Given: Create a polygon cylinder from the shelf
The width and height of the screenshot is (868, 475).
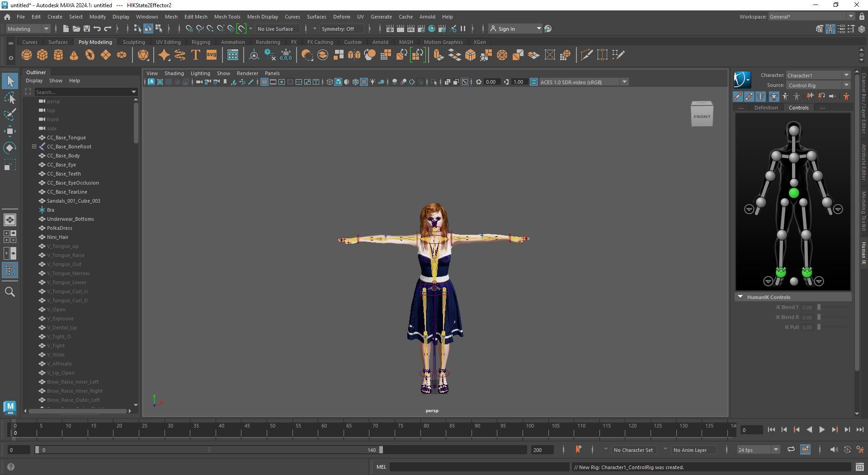Looking at the screenshot, I should pyautogui.click(x=58, y=55).
